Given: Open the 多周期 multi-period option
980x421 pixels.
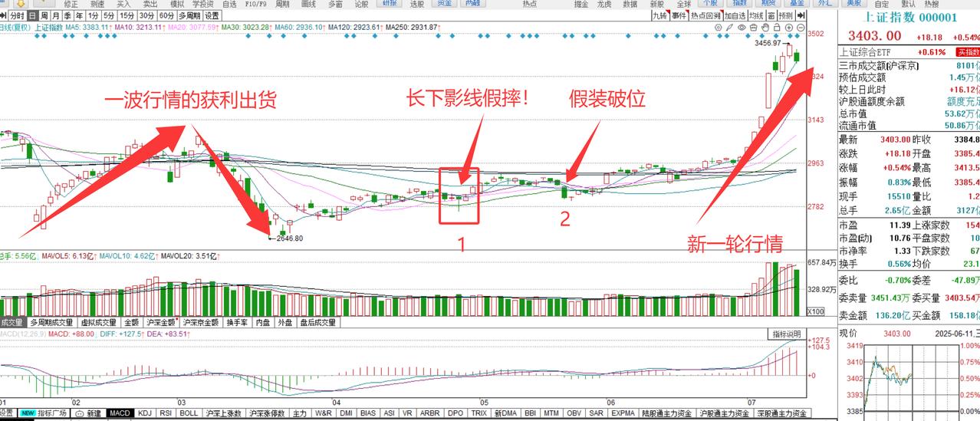Looking at the screenshot, I should click(189, 15).
